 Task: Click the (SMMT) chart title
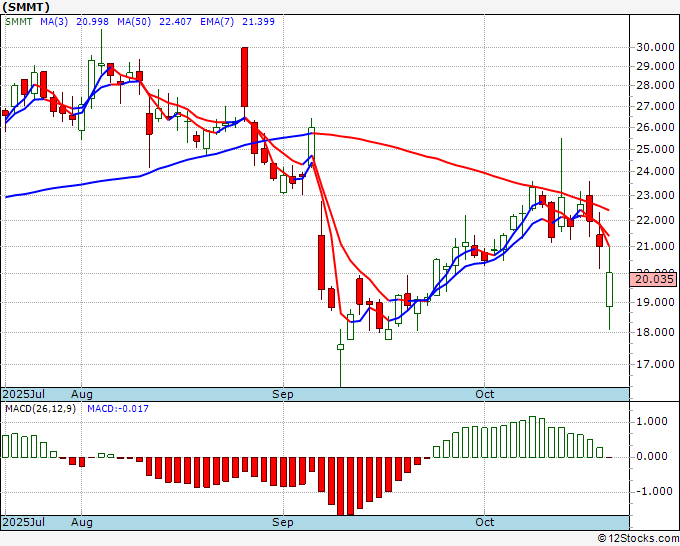click(x=26, y=7)
